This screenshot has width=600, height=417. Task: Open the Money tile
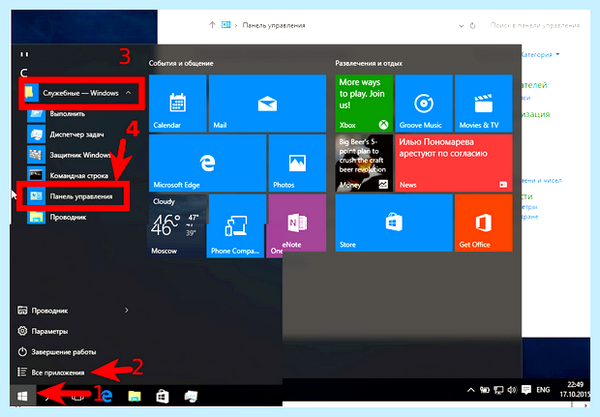pos(364,163)
